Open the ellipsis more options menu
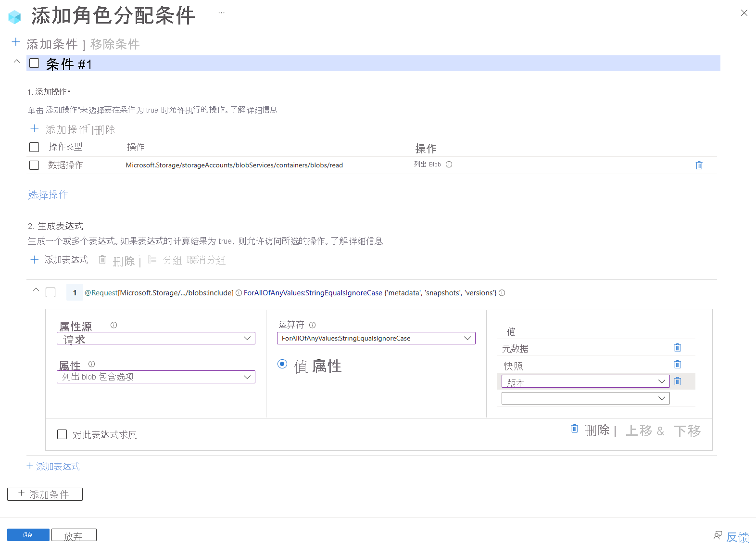756x544 pixels. coord(221,13)
